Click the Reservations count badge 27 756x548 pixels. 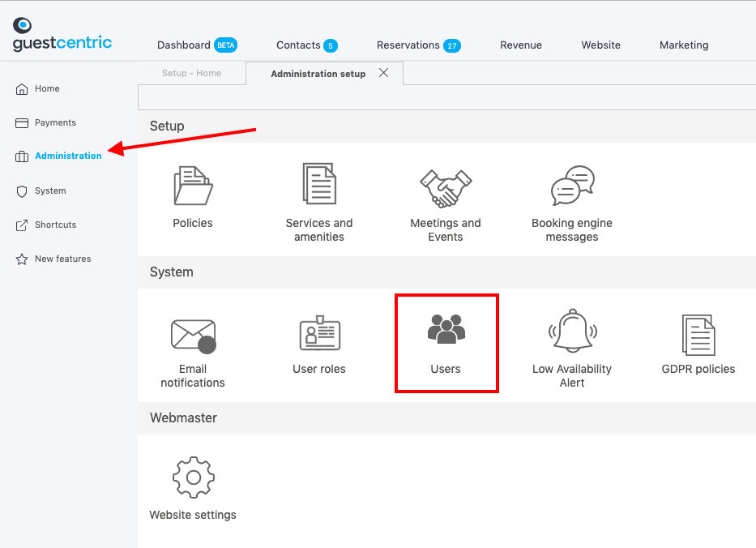pyautogui.click(x=452, y=46)
